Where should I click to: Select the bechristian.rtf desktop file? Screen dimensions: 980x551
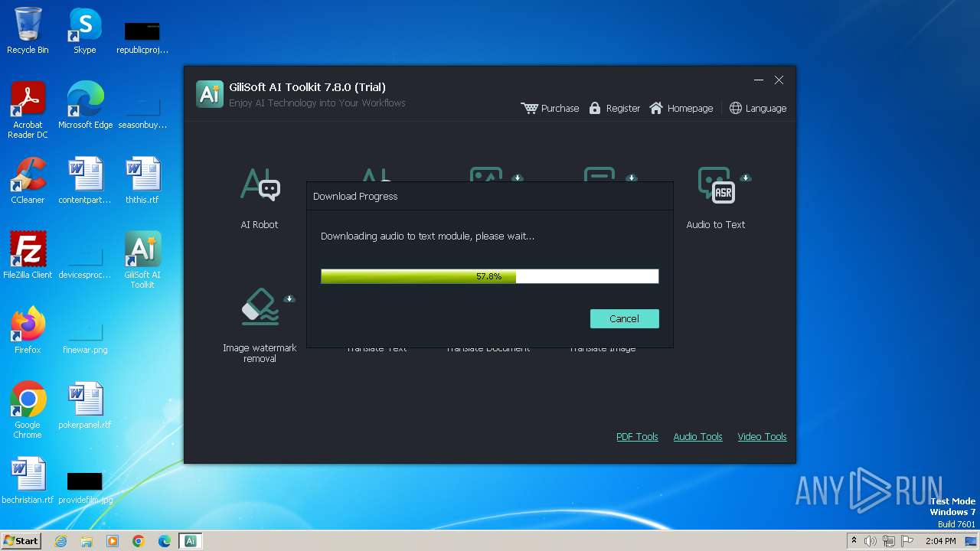tap(28, 481)
